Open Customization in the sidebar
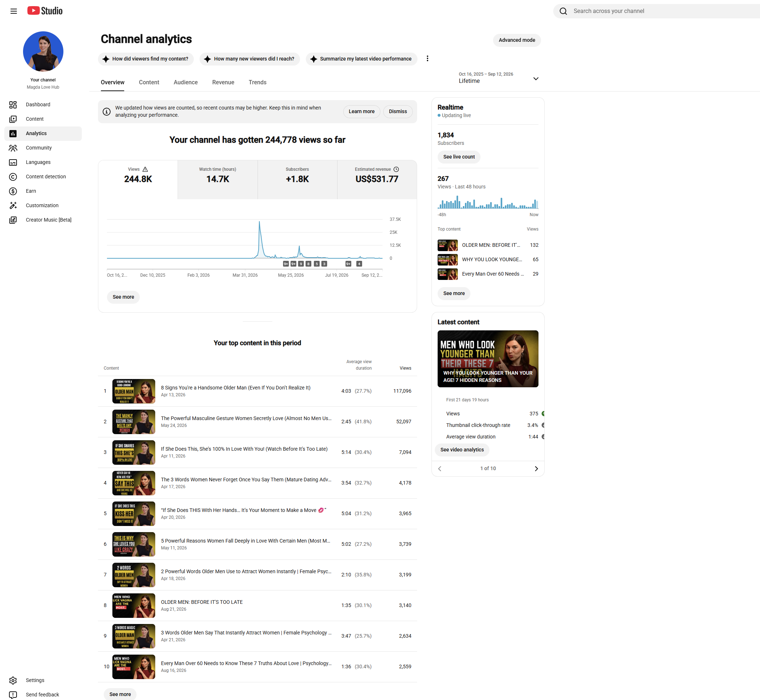The image size is (760, 700). pos(43,205)
